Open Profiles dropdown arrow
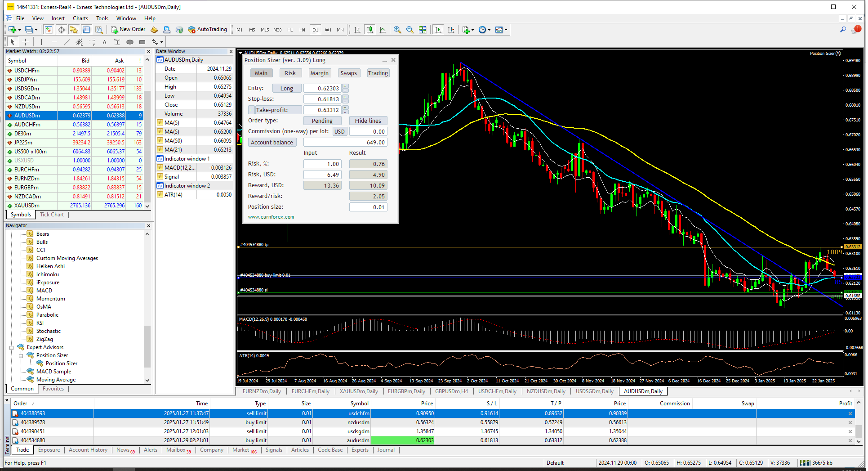The width and height of the screenshot is (868, 471). click(36, 30)
